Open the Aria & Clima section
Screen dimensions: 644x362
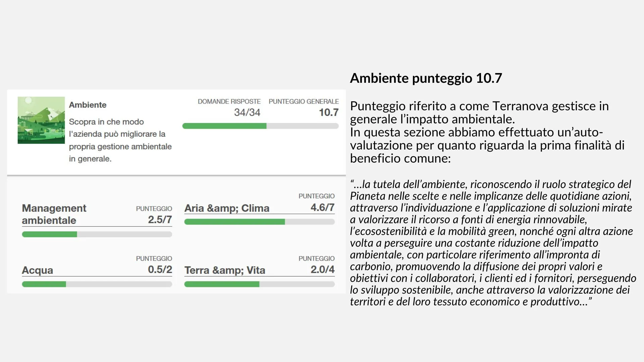click(227, 208)
